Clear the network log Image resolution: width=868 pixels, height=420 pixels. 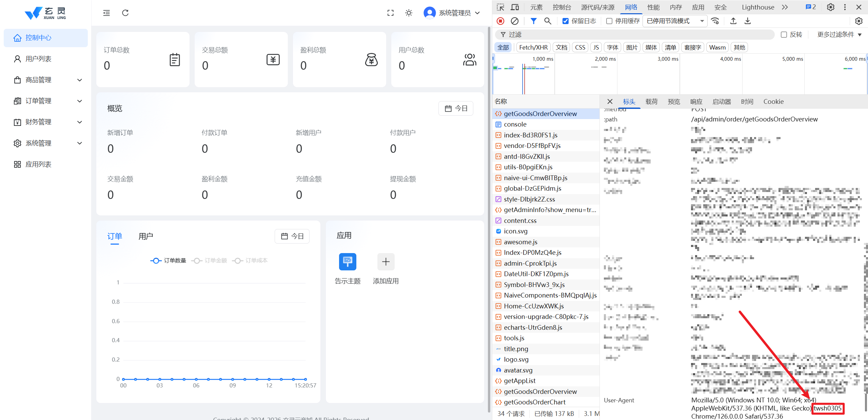click(515, 21)
